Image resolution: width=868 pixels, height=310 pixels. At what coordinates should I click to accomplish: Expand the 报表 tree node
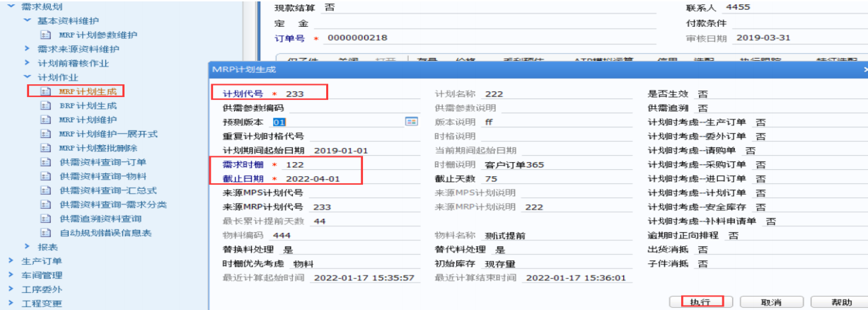point(27,246)
